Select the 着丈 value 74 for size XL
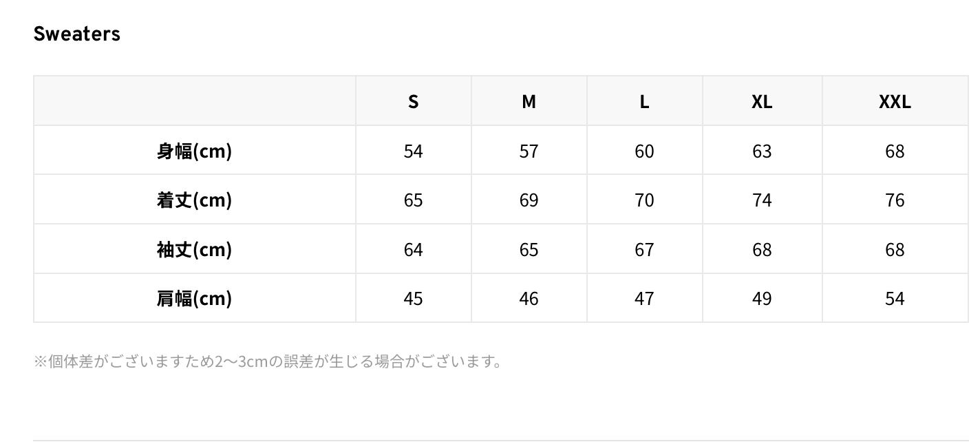The image size is (980, 442). click(762, 200)
